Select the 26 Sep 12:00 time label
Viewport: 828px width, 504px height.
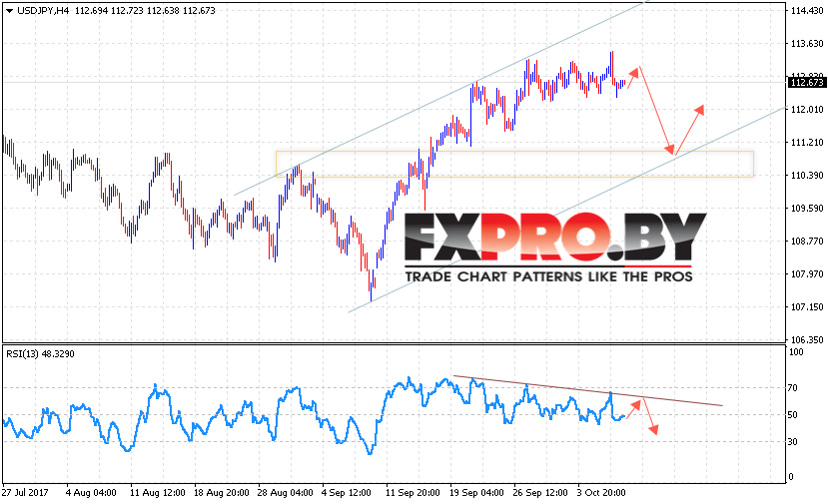click(540, 493)
